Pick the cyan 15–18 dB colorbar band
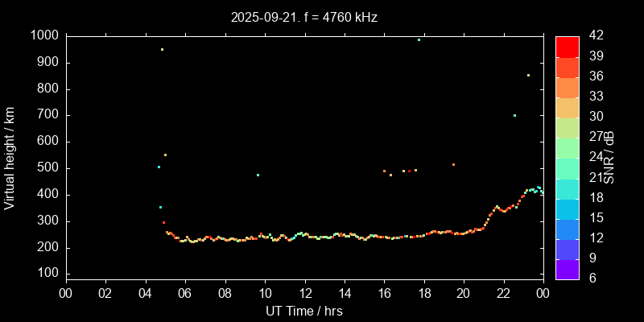This screenshot has width=644, height=322. [568, 208]
